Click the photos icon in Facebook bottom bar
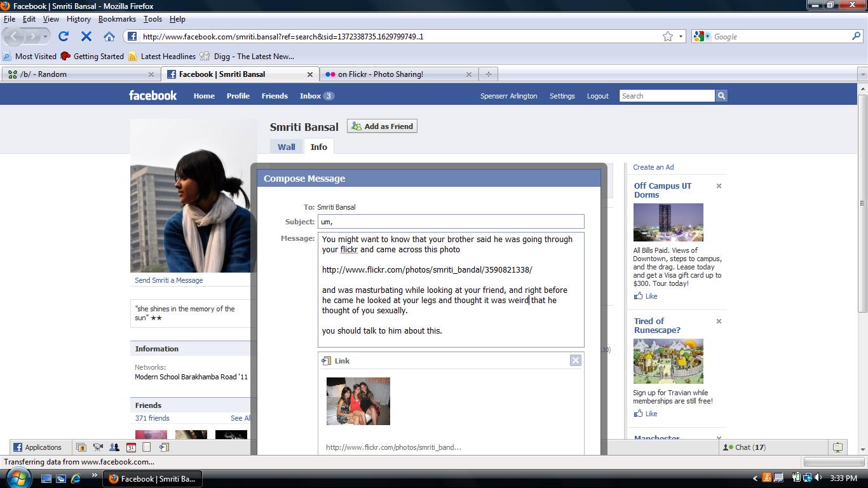This screenshot has width=868, height=488. pyautogui.click(x=81, y=447)
